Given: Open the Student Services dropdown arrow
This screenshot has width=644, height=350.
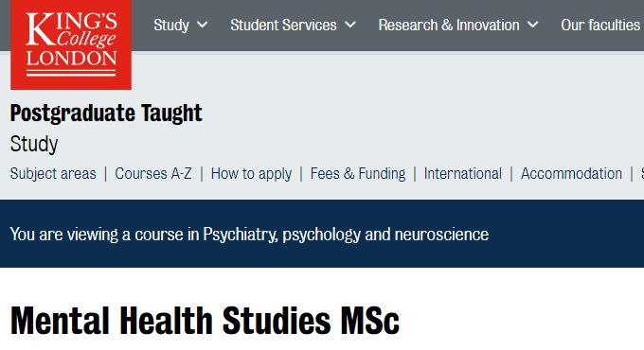Looking at the screenshot, I should pos(350,25).
